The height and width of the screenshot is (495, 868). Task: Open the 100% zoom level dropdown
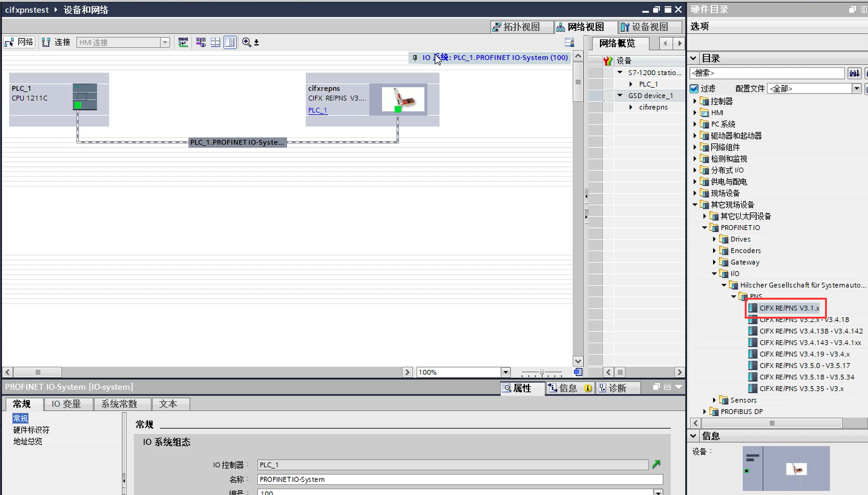pyautogui.click(x=505, y=372)
